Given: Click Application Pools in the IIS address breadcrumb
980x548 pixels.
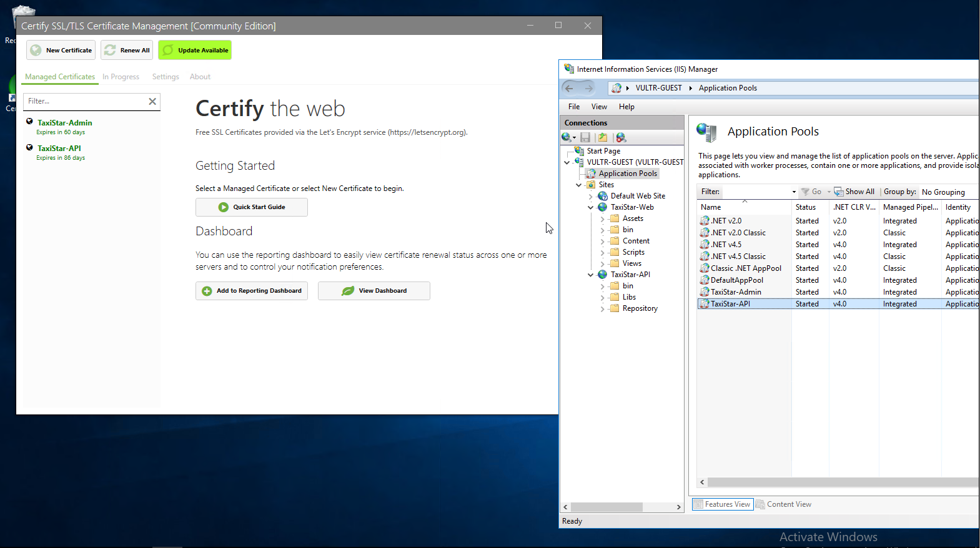Looking at the screenshot, I should click(x=728, y=88).
